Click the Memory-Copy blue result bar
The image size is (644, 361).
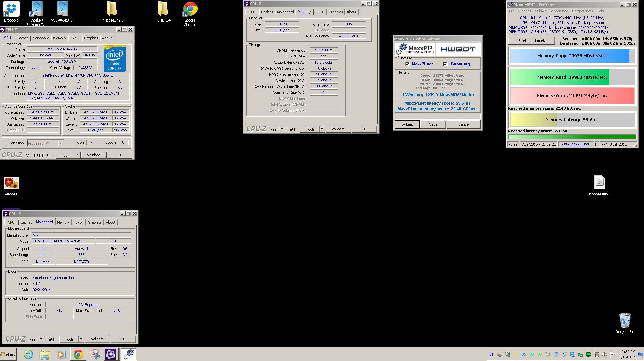(572, 56)
